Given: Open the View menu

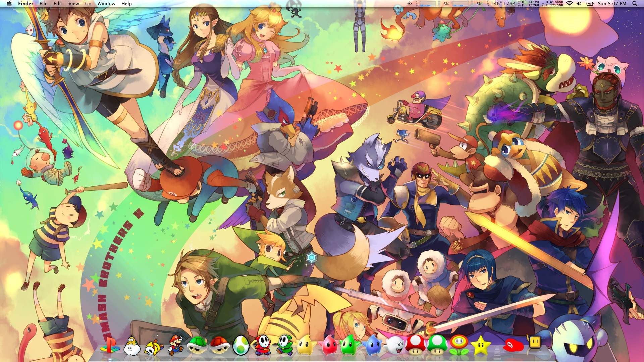Looking at the screenshot, I should [73, 4].
